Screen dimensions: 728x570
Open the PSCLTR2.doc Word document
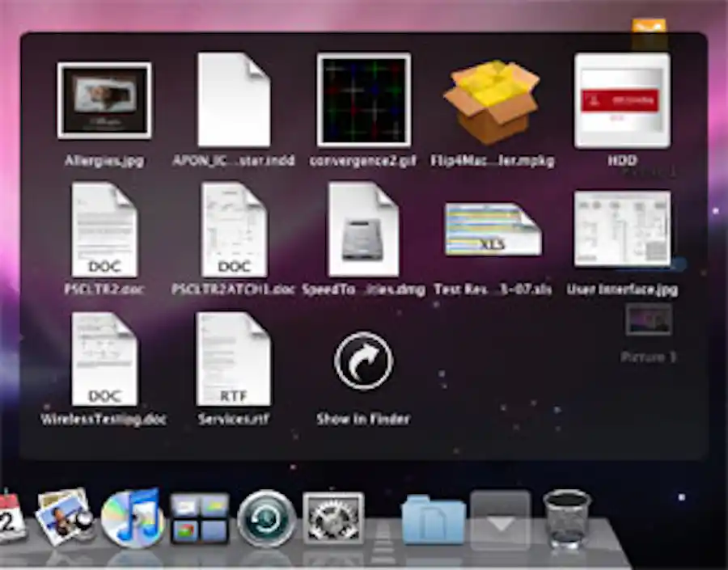(x=104, y=230)
